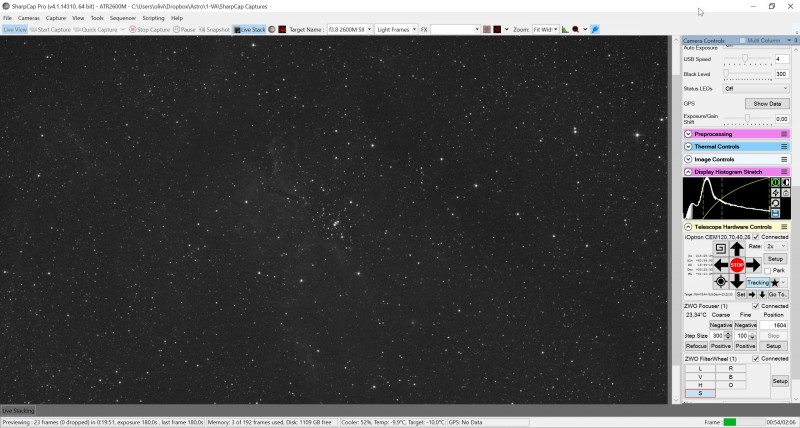Image resolution: width=800 pixels, height=428 pixels.
Task: Open Telescope Hardware Controls hamburger menu
Action: pos(784,227)
